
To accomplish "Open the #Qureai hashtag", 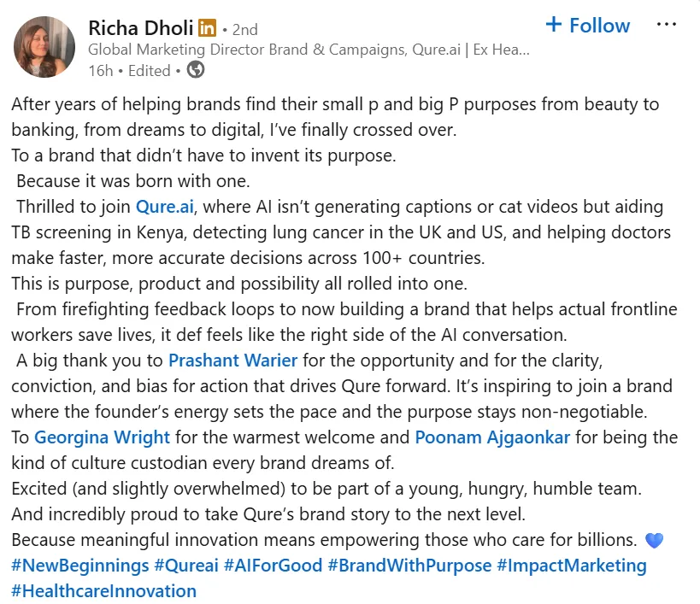I will click(x=186, y=566).
